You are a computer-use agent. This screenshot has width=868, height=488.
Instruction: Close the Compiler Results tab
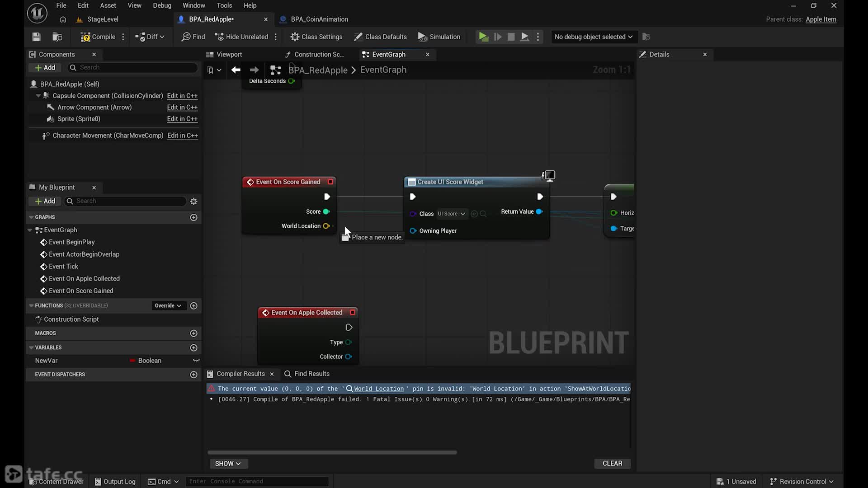[272, 374]
